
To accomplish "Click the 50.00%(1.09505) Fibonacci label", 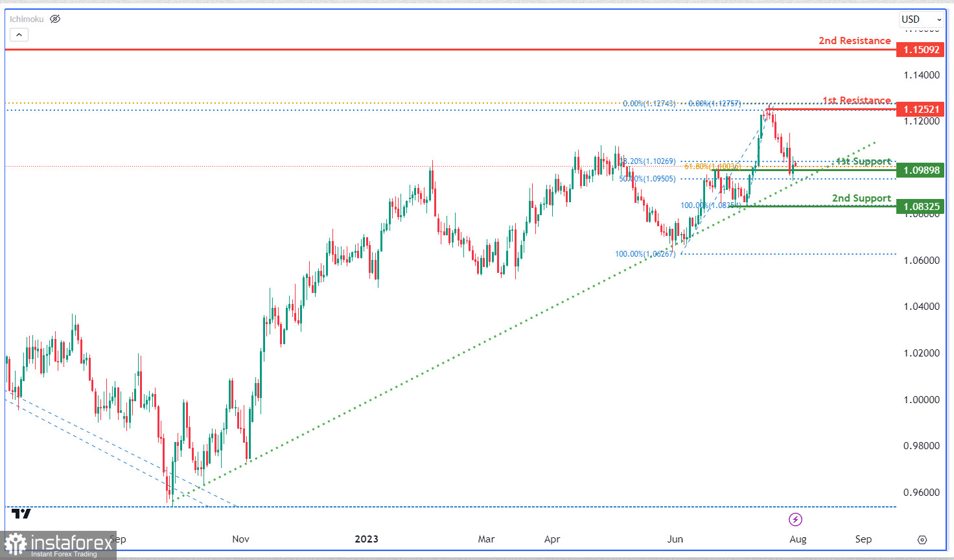I will (x=647, y=179).
